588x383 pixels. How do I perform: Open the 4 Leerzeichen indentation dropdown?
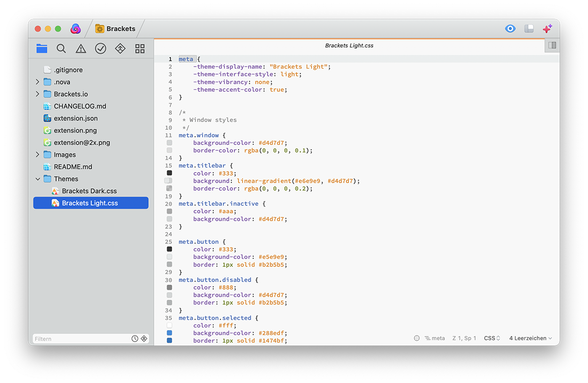(530, 338)
